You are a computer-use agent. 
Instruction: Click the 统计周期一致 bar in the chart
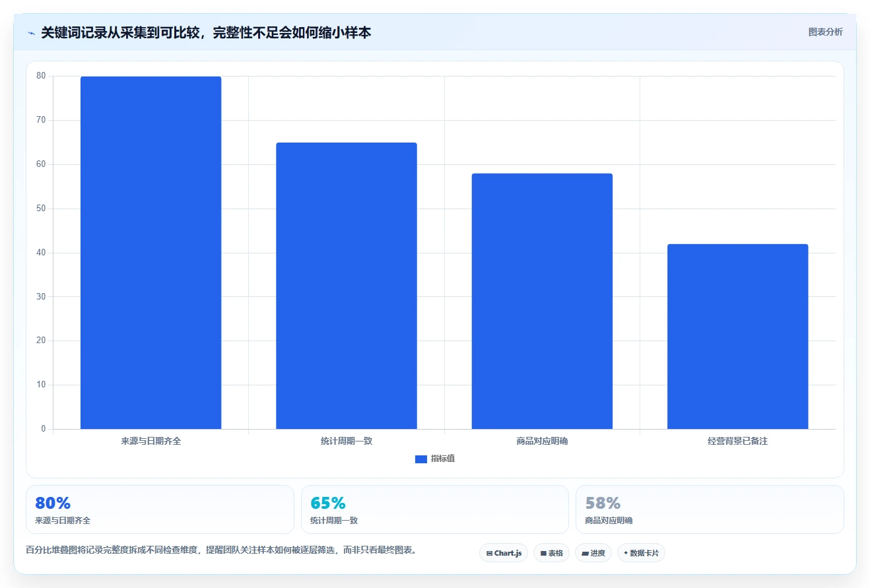[347, 286]
